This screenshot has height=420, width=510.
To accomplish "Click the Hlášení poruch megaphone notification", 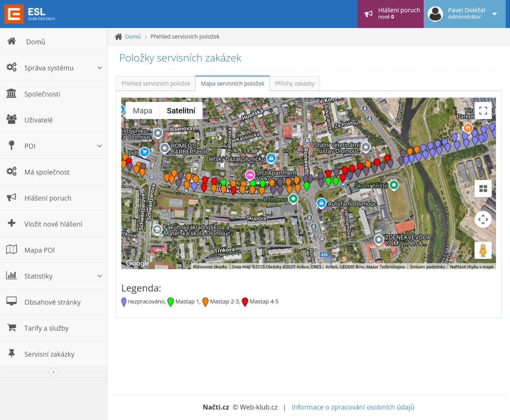I will [390, 14].
